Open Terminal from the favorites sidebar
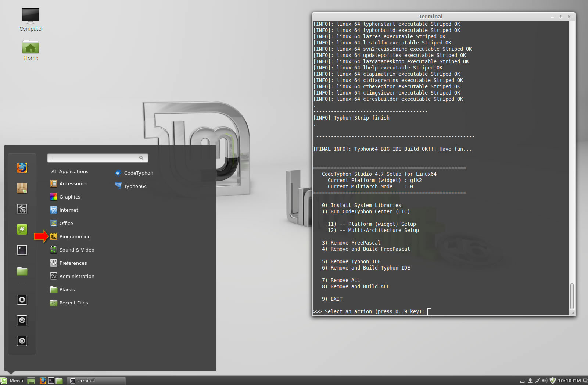The image size is (588, 385). click(x=22, y=250)
